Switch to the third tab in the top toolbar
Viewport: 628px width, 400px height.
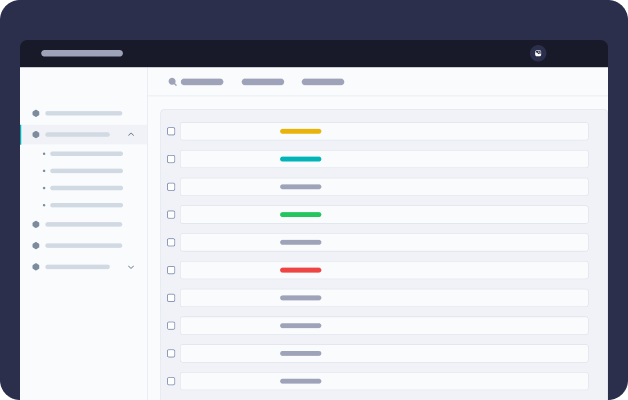323,82
